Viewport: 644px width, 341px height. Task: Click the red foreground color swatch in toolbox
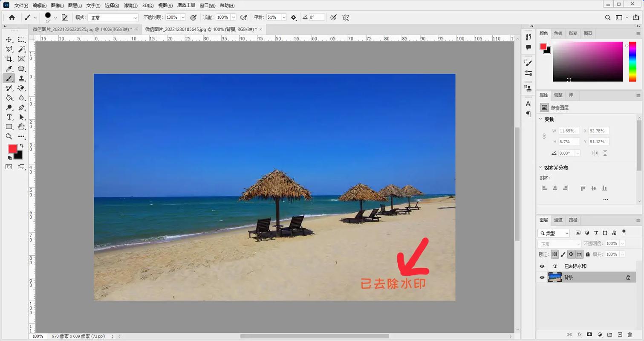coord(12,148)
